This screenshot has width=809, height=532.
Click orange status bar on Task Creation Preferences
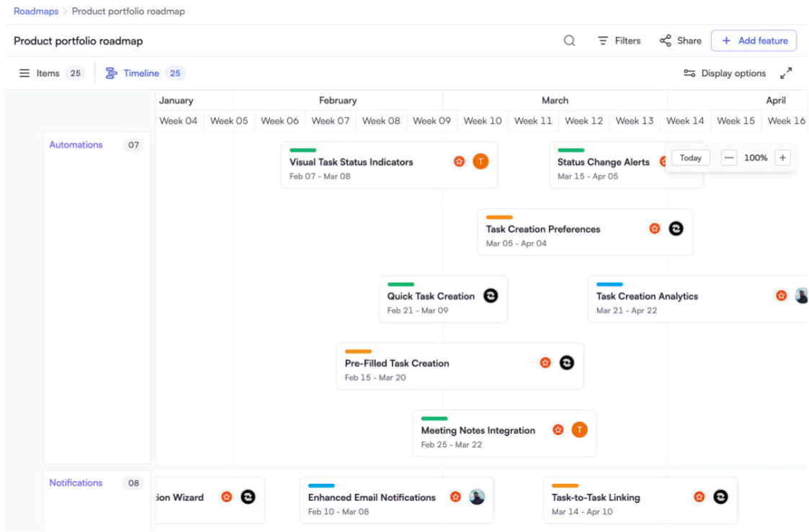point(499,217)
